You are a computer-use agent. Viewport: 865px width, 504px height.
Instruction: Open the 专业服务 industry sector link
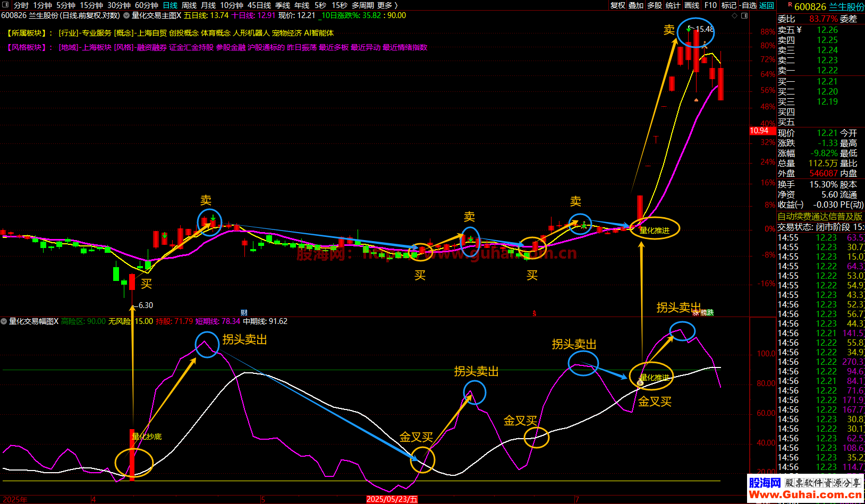click(96, 33)
